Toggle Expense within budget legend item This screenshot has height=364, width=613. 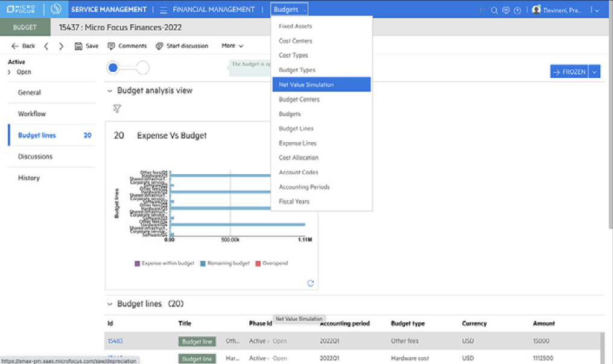[164, 263]
